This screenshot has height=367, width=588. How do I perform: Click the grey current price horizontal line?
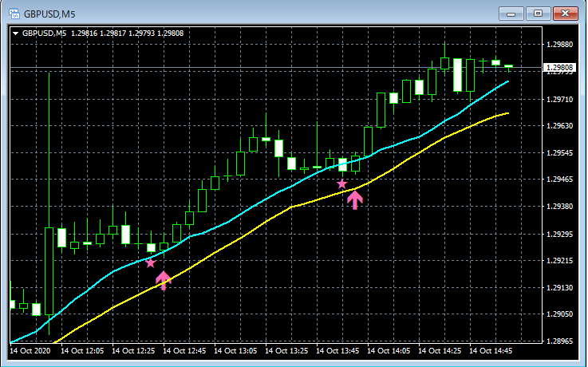click(x=276, y=68)
